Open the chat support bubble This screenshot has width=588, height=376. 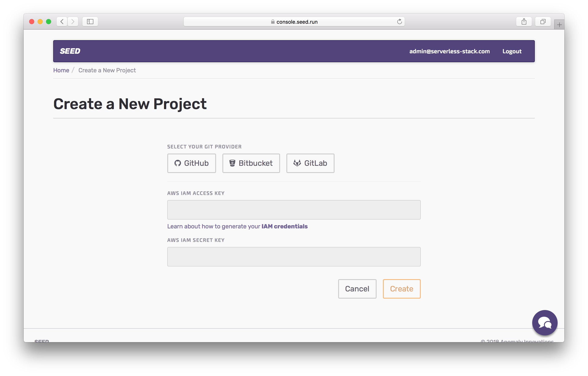point(544,323)
